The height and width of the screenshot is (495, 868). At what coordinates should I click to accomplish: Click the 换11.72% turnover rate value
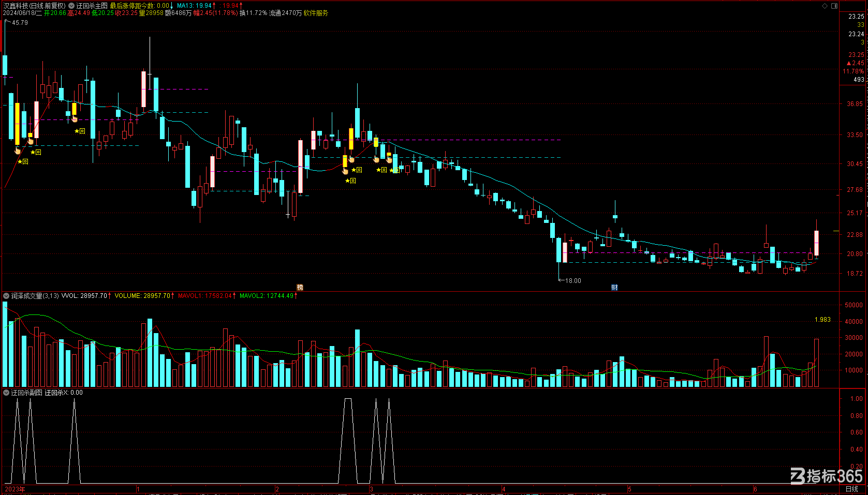(253, 13)
